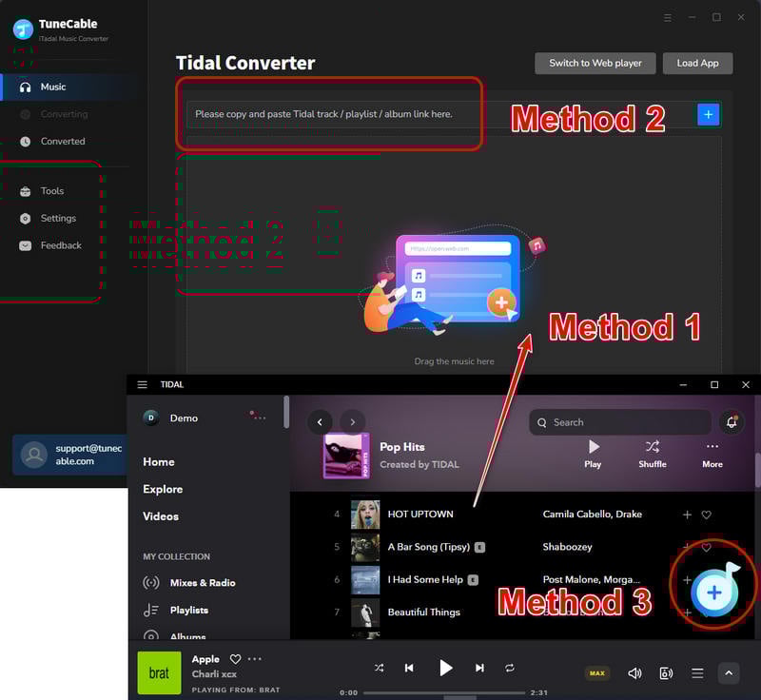Click the TuneCable logo icon
761x700 pixels.
pyautogui.click(x=23, y=29)
